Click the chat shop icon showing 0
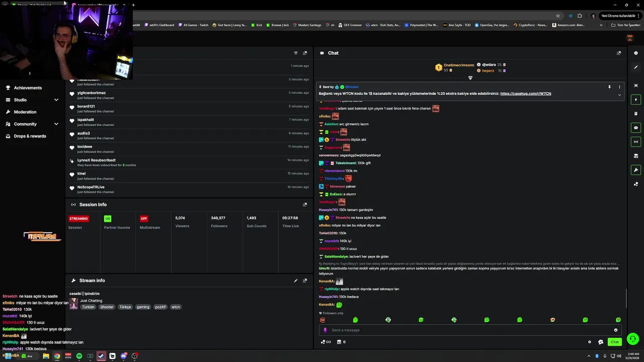Screen dimensions: 644x362 [341, 342]
